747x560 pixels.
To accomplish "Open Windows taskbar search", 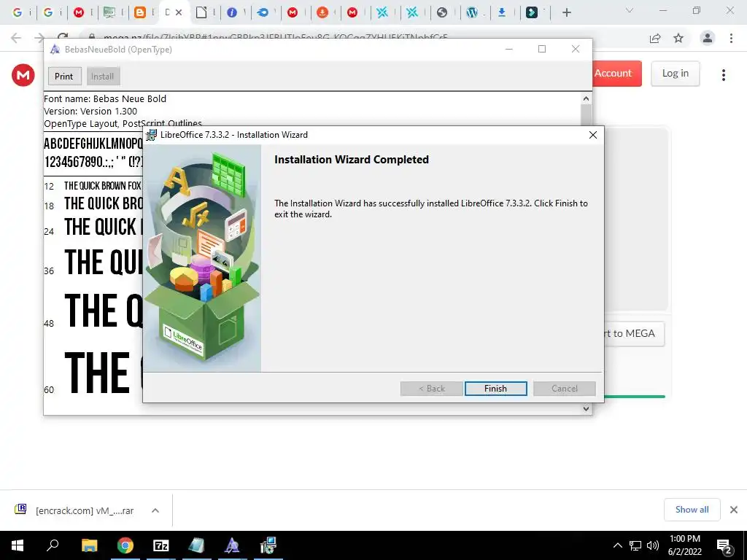I will (53, 545).
